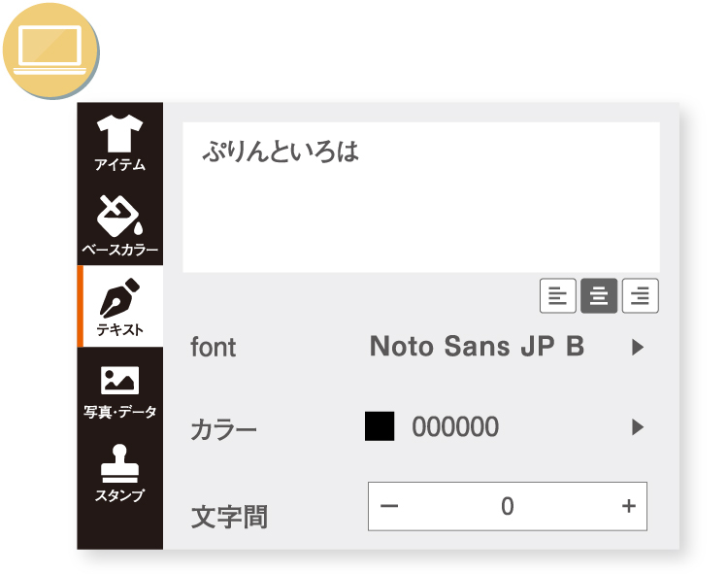Expand the カラー picker arrow
This screenshot has width=728, height=574.
pos(638,426)
